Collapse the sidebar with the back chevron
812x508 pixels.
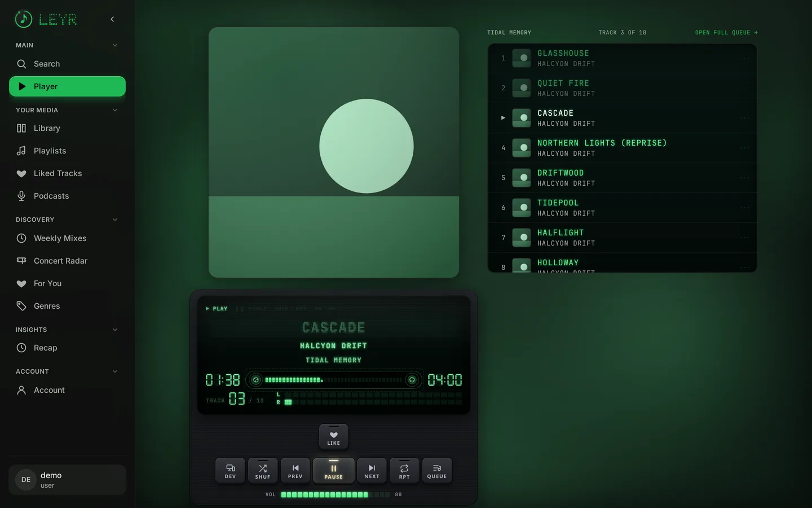click(112, 19)
